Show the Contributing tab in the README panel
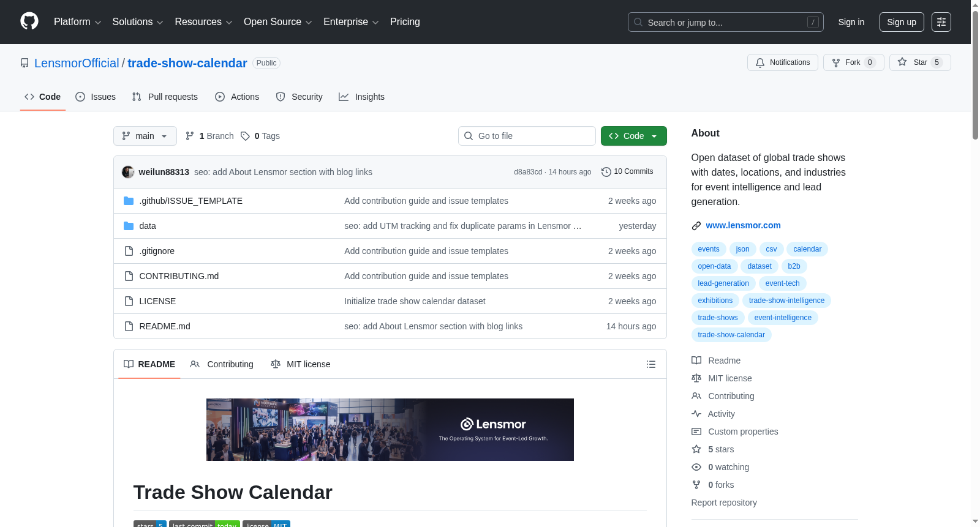Image resolution: width=980 pixels, height=527 pixels. [x=222, y=364]
